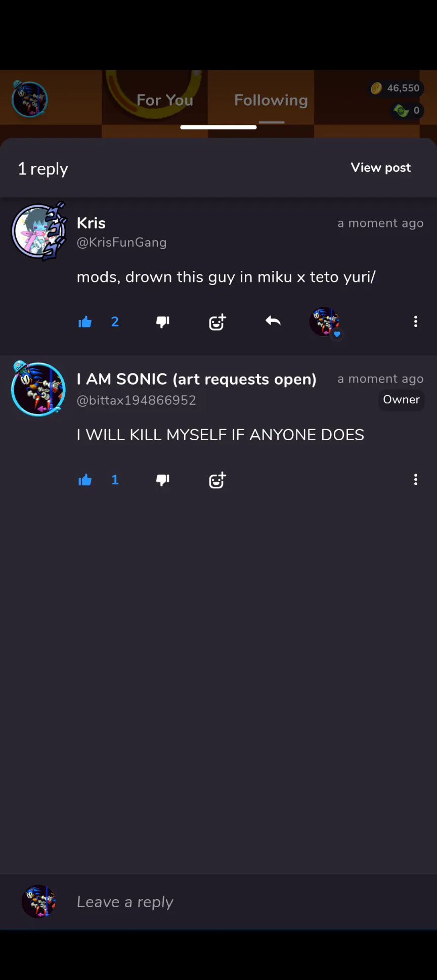
Task: Open more options on Kris's comment
Action: [x=416, y=321]
